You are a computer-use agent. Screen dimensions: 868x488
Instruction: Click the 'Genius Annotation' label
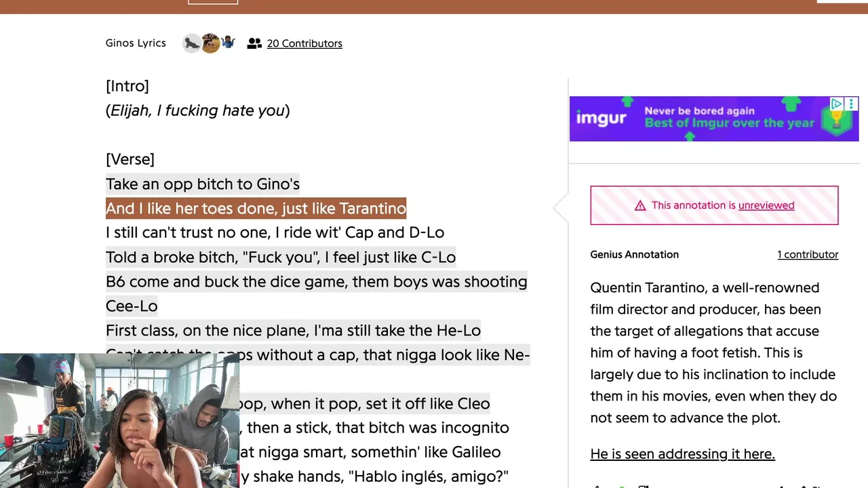(634, 255)
